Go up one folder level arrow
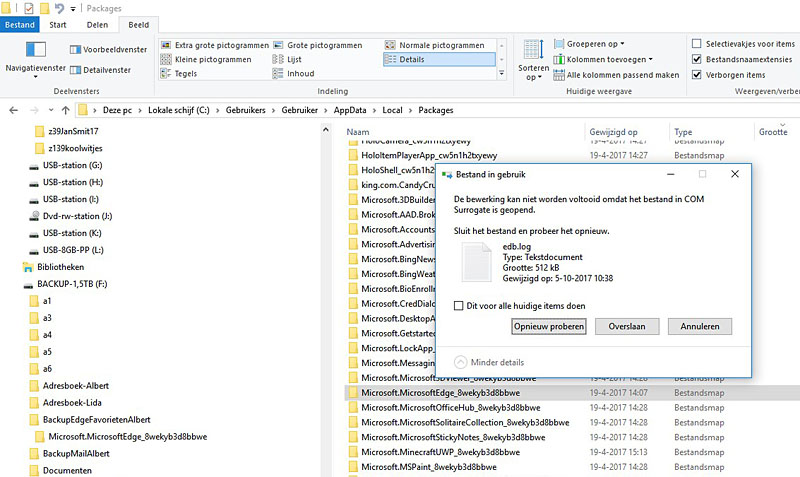This screenshot has width=800, height=477. [65, 110]
